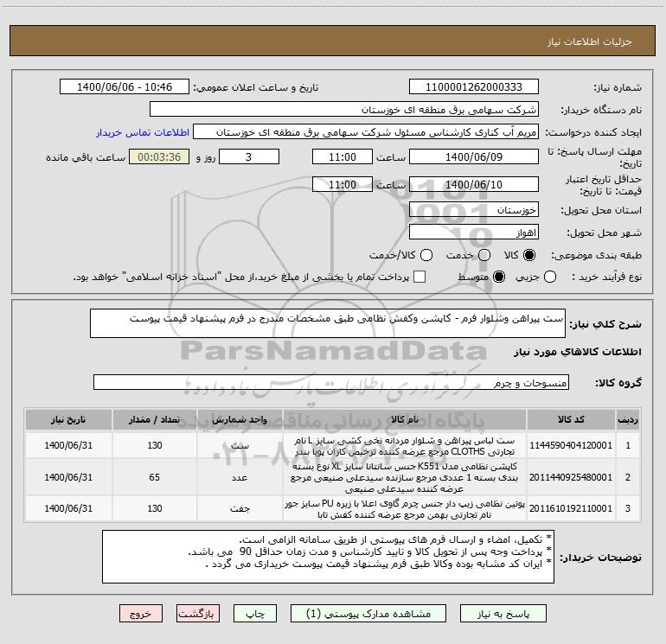The height and width of the screenshot is (644, 666).
Task: Open the اطلاعات تماس خریدار link
Action: coord(143,132)
